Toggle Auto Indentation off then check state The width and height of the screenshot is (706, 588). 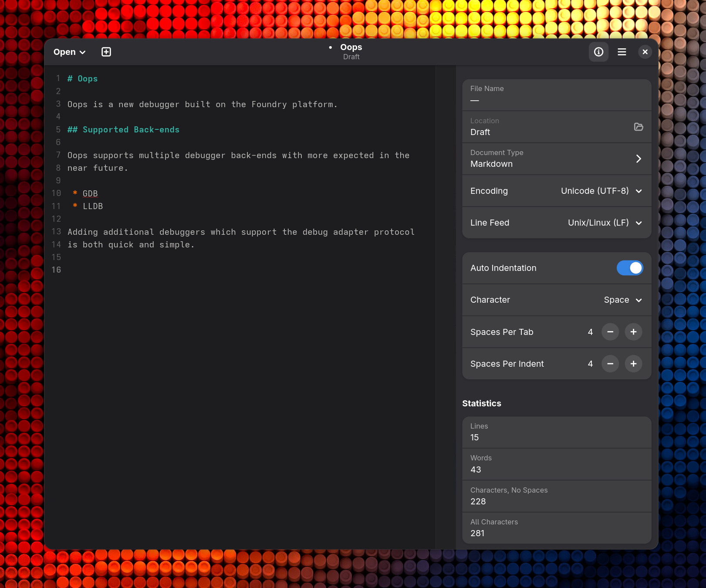coord(630,268)
